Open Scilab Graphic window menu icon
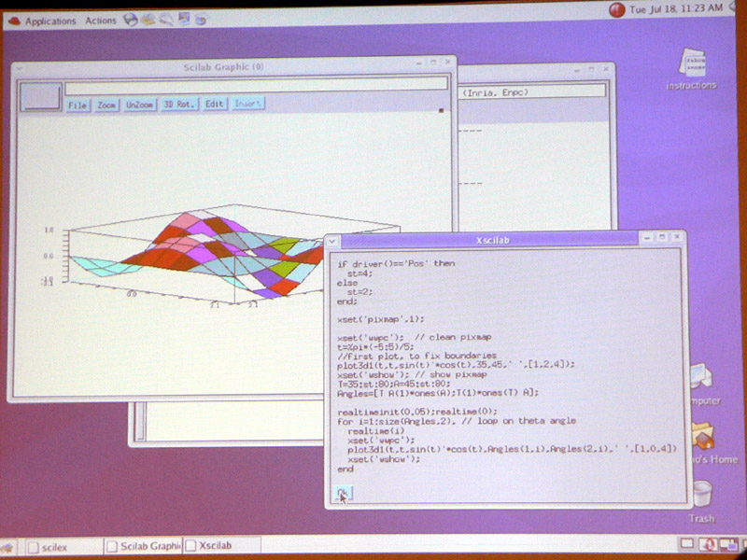 tap(19, 67)
